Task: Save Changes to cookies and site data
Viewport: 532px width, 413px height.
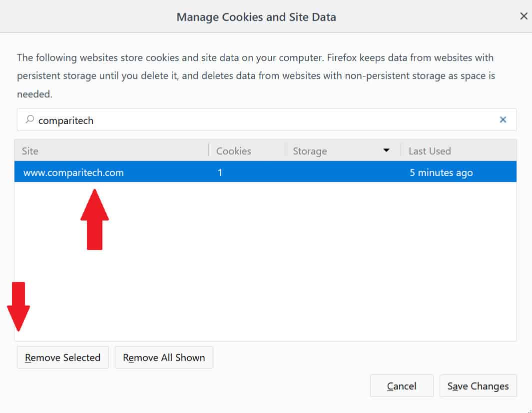Action: pos(478,386)
